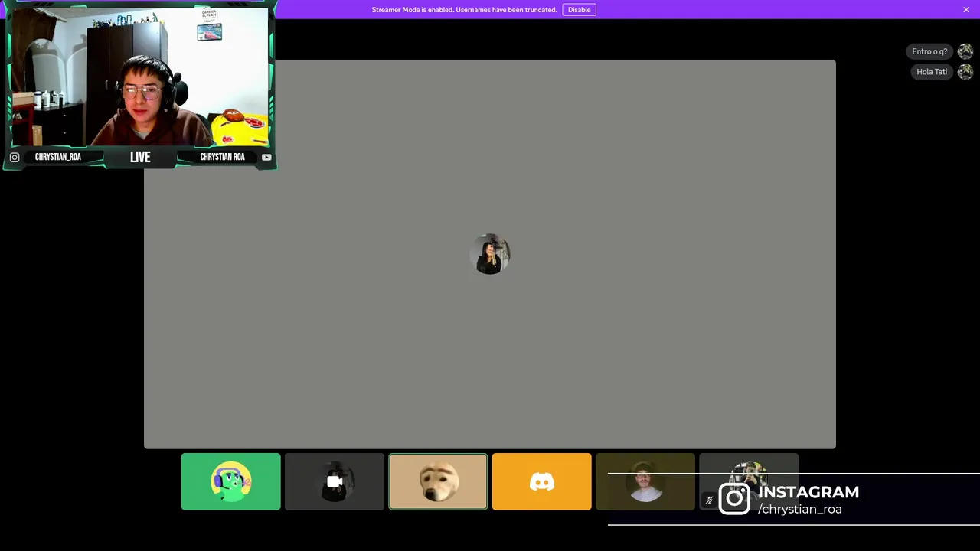Select the participant tile with camera icon
This screenshot has height=551, width=980.
[x=335, y=481]
